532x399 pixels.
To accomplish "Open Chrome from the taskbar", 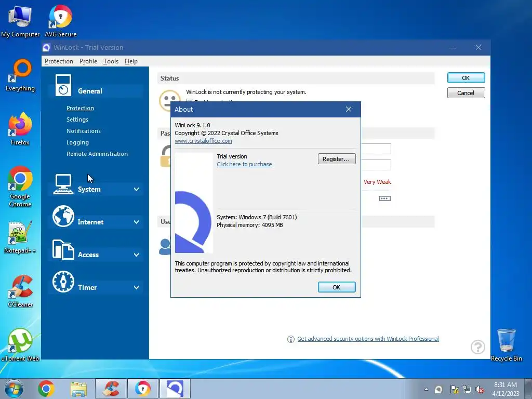I will click(x=46, y=389).
